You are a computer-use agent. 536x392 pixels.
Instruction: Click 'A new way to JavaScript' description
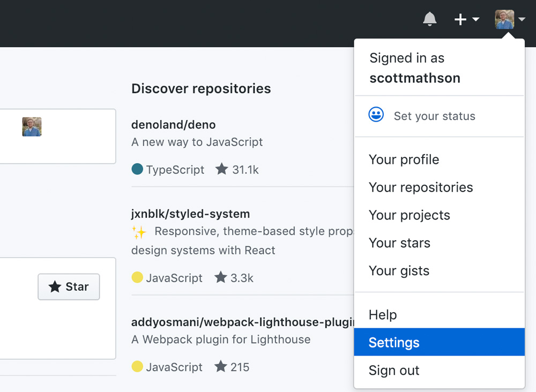point(197,142)
